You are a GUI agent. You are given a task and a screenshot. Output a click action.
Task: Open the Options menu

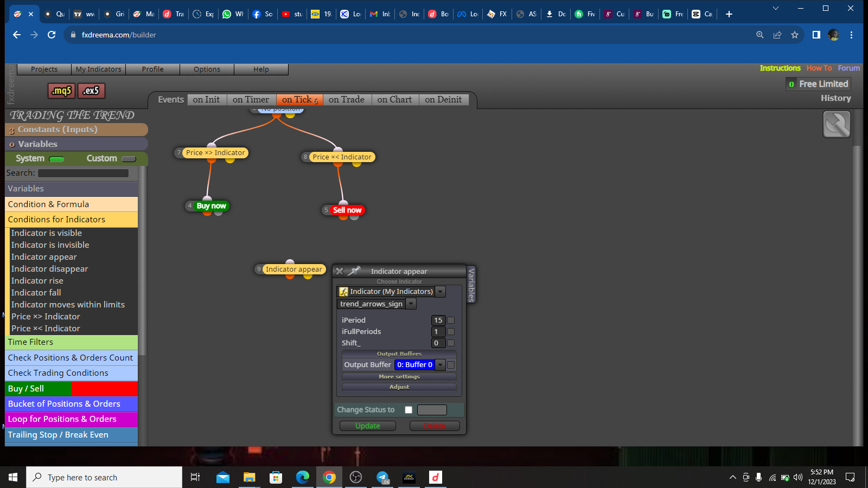coord(207,69)
